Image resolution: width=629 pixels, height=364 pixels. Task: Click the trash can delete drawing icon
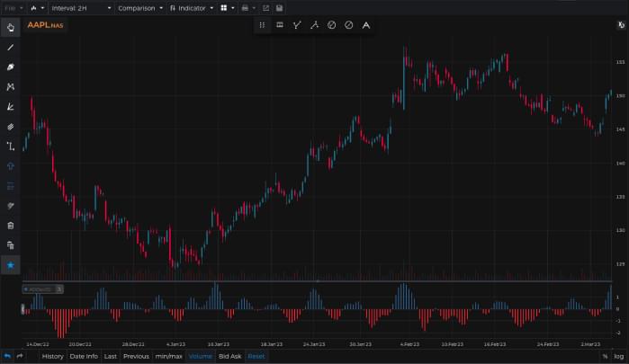11,226
